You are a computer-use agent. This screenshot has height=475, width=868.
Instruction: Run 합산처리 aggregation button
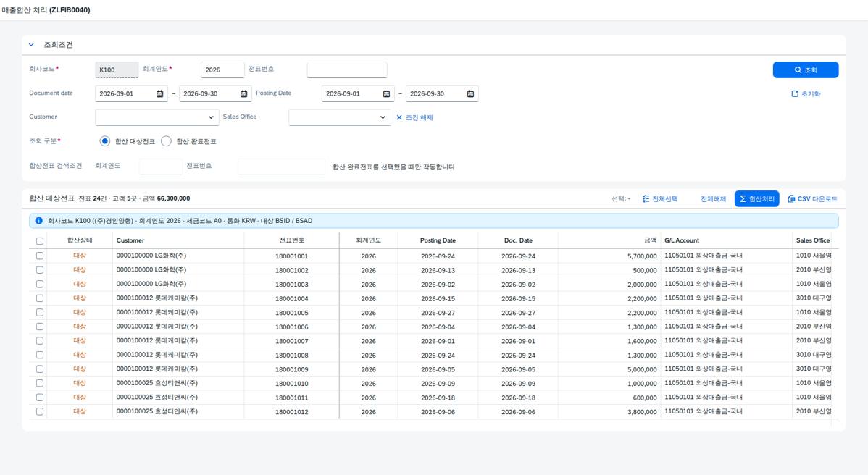point(756,199)
